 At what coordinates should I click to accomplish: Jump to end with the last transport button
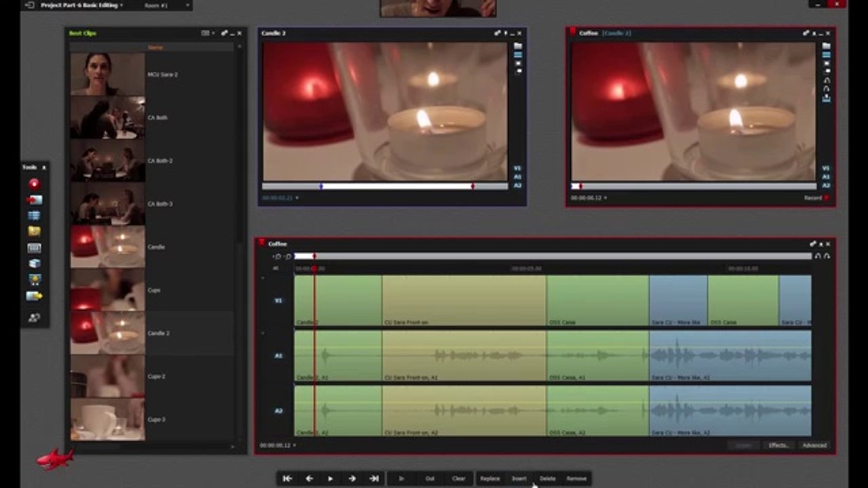(x=374, y=479)
